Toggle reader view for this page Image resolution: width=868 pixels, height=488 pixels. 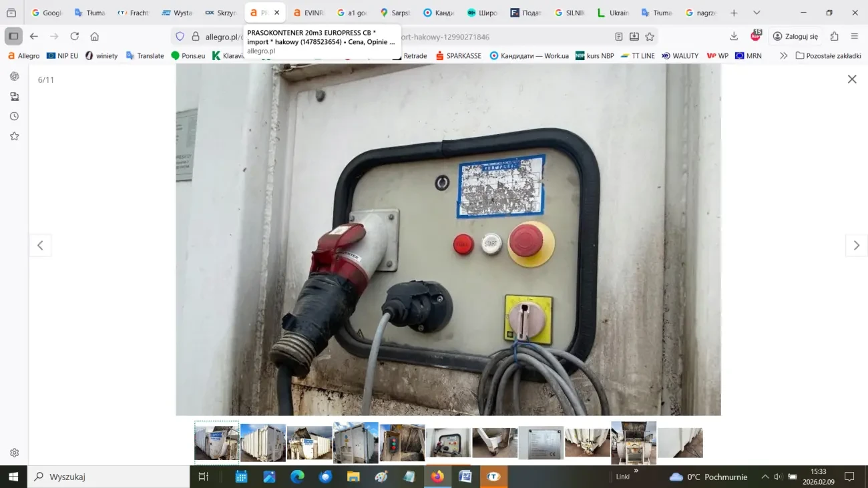pos(619,37)
